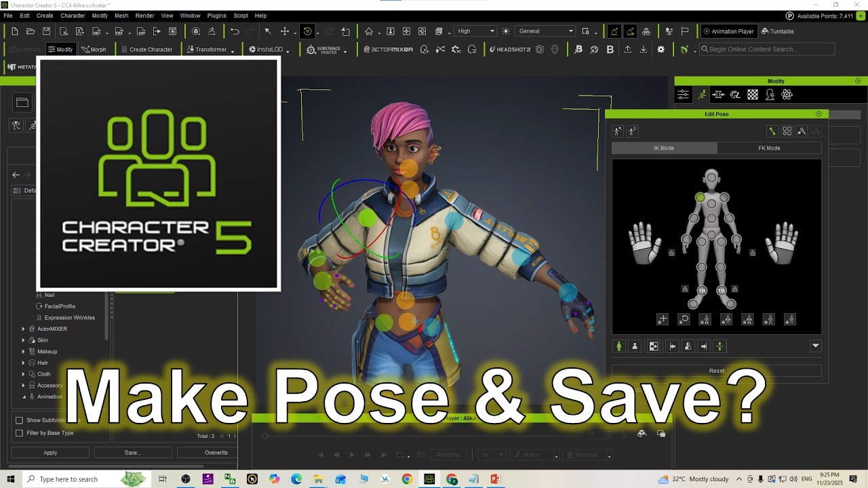
Task: Toggle the left foot lock icon
Action: coord(685,289)
